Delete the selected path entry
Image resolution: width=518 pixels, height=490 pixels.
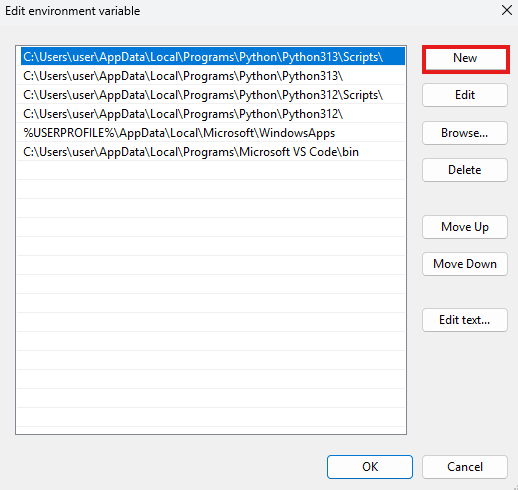(x=465, y=170)
